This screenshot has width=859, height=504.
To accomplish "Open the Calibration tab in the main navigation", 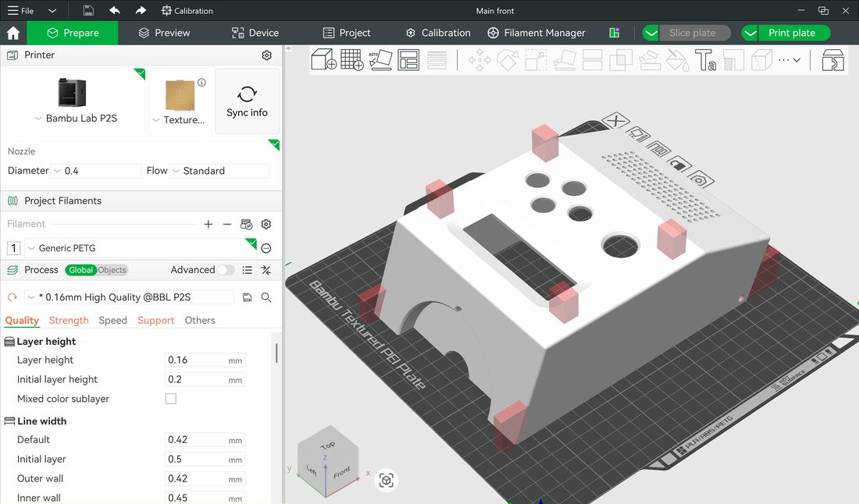I will (438, 33).
